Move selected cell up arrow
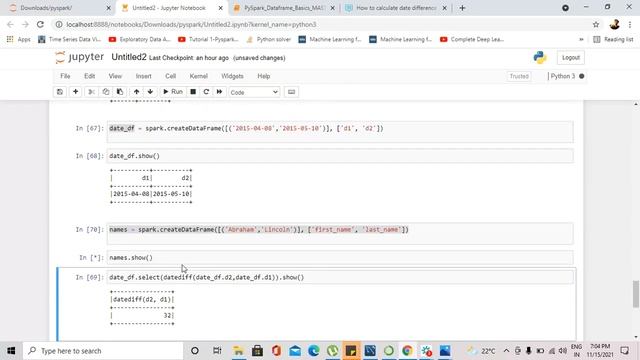640x360 pixels. tap(136, 92)
